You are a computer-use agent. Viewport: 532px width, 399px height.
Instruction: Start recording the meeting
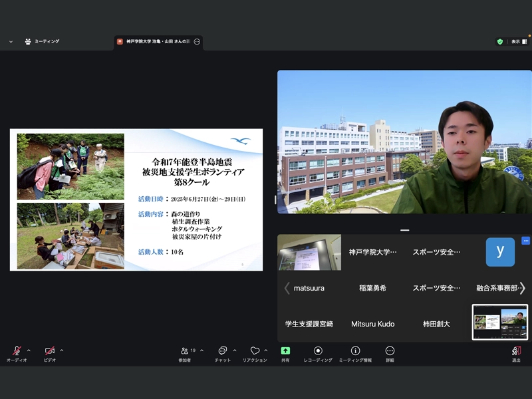tap(318, 352)
